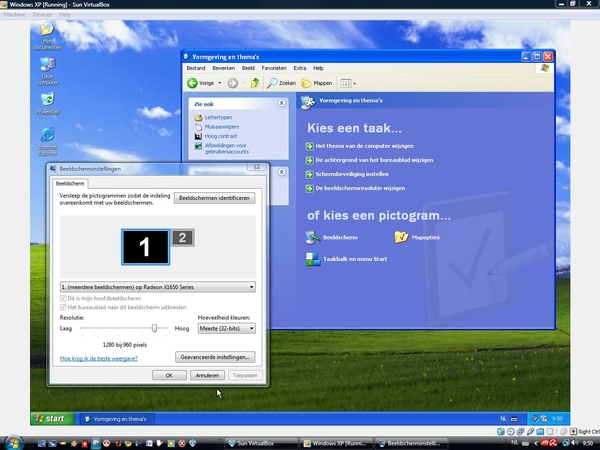Open VirtualBox Help menu

pyautogui.click(x=65, y=15)
